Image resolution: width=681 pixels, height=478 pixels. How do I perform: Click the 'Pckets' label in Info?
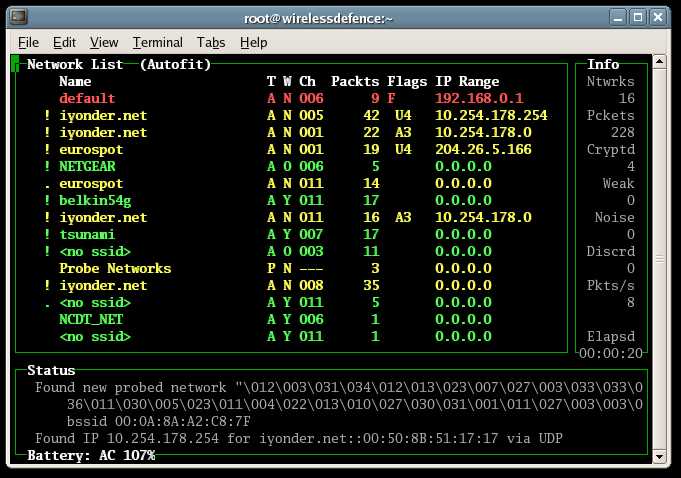coord(611,115)
